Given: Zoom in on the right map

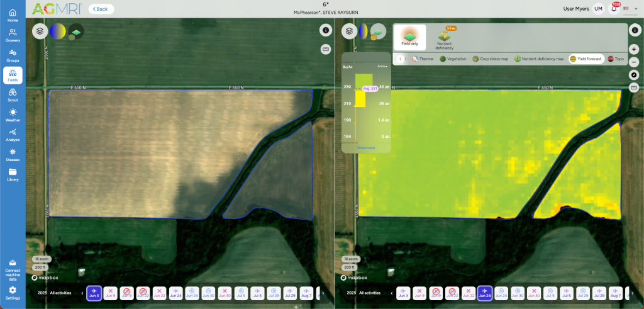Looking at the screenshot, I should tap(634, 49).
